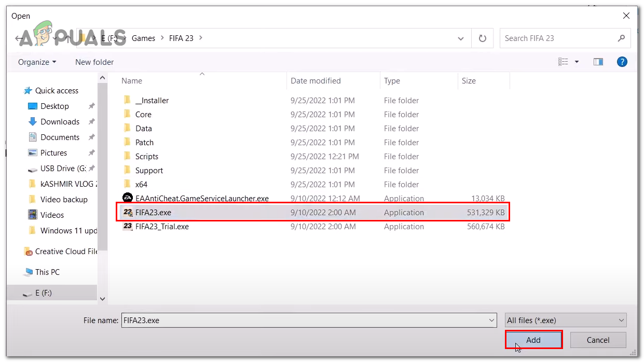Screen dimensions: 644x362
Task: Select the EAAntiCheat.GameServiceLauncher.exe file icon
Action: pos(128,198)
